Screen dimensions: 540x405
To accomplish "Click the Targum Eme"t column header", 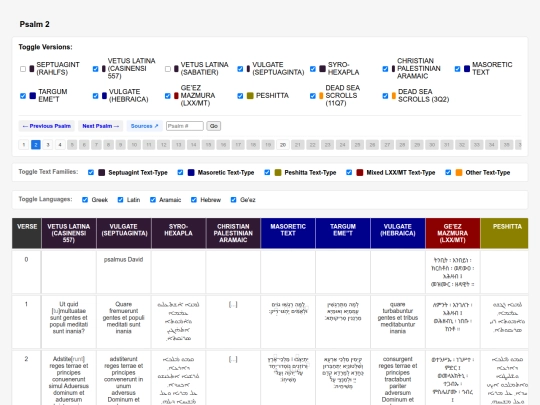I will tap(343, 233).
